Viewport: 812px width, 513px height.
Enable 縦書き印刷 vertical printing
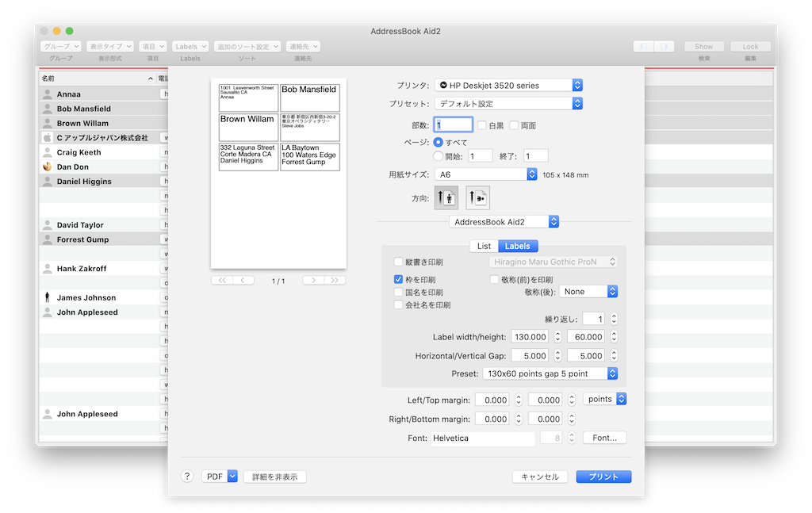[398, 262]
